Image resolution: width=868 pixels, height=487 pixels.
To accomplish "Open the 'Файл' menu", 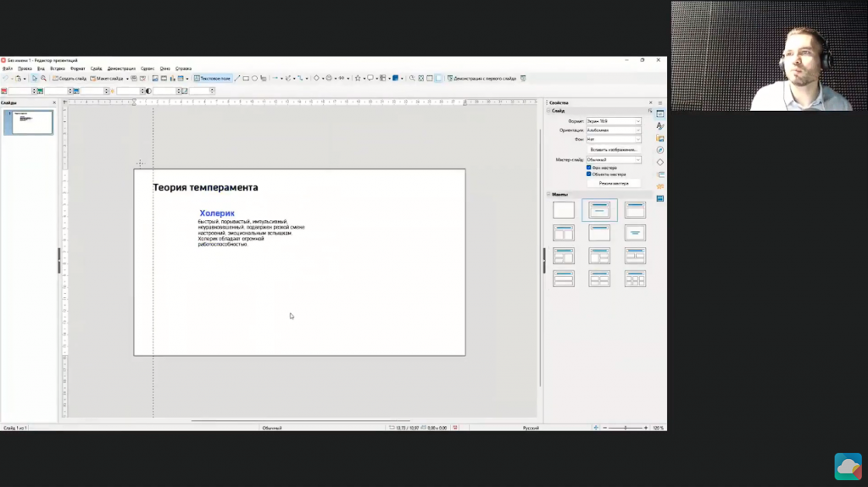I will 7,69.
